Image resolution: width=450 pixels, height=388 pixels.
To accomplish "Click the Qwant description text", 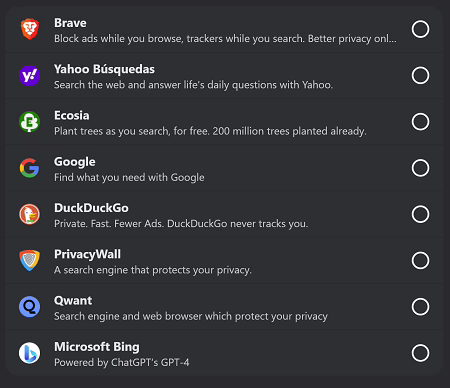I will 191,316.
